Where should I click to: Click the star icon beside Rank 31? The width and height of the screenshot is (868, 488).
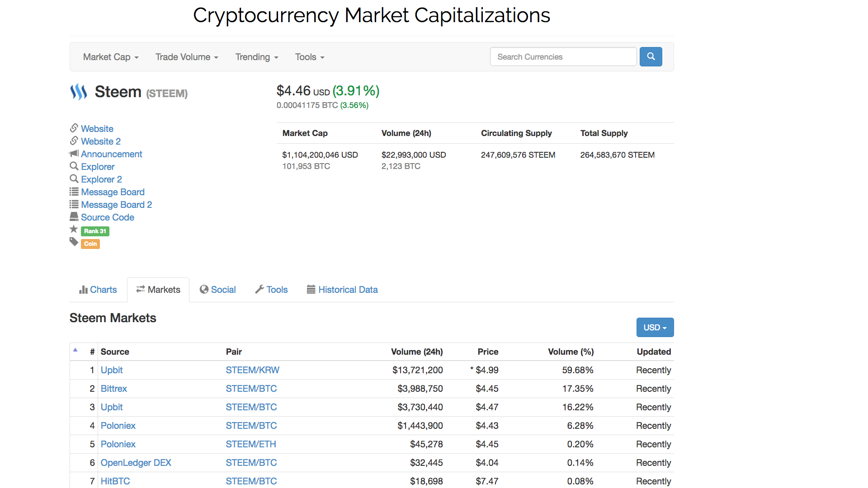click(x=74, y=230)
